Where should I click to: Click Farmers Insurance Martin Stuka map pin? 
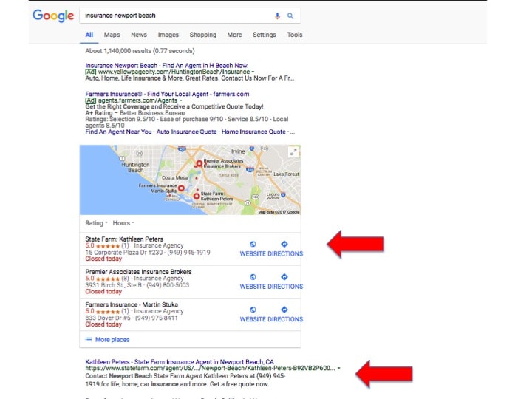click(181, 188)
